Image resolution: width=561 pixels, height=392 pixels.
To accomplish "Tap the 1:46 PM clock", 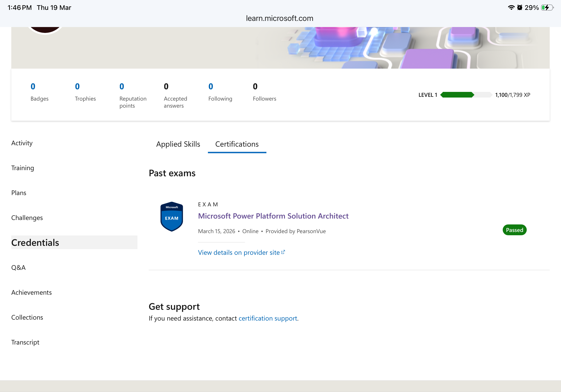I will (x=19, y=8).
